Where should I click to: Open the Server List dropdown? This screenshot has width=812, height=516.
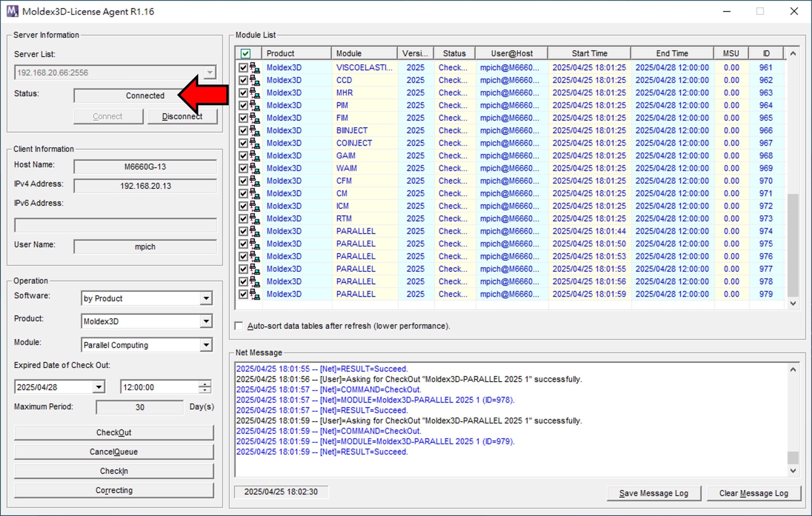coord(210,73)
